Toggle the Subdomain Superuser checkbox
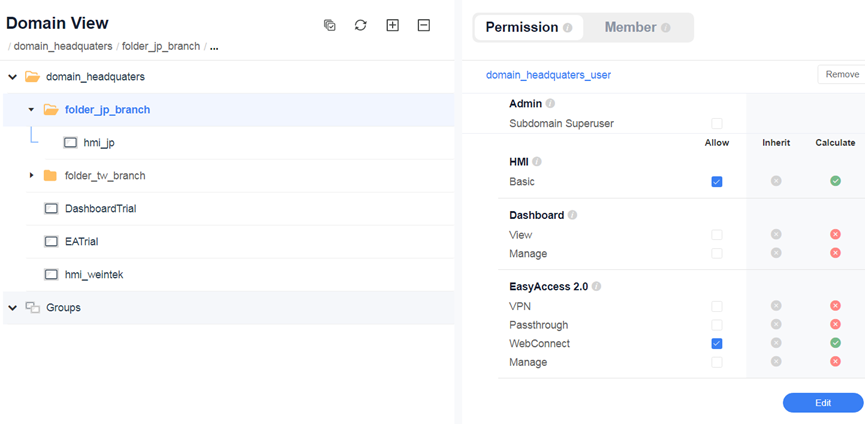 pos(717,124)
